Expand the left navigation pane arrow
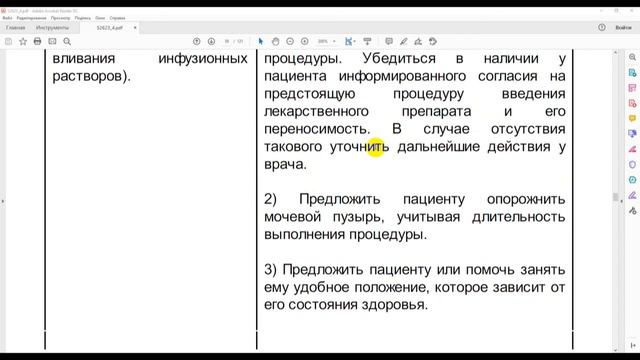 (3, 201)
